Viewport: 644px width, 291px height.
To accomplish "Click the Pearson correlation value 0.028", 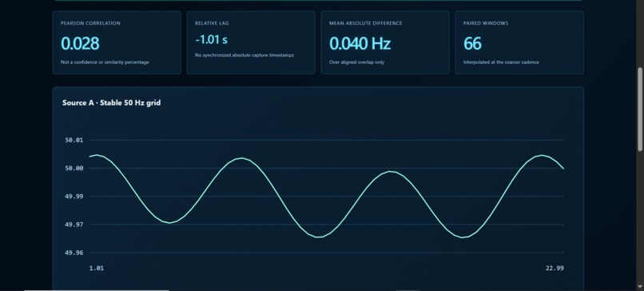I will (x=80, y=43).
